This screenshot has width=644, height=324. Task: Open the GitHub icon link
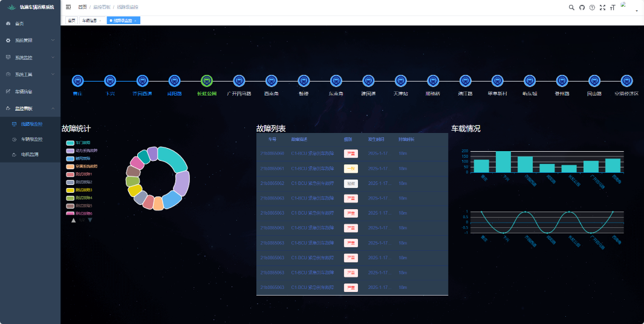[x=582, y=7]
